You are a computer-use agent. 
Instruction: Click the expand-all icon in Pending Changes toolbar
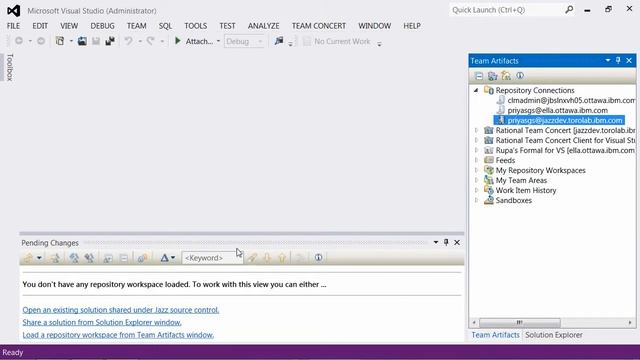pos(108,258)
